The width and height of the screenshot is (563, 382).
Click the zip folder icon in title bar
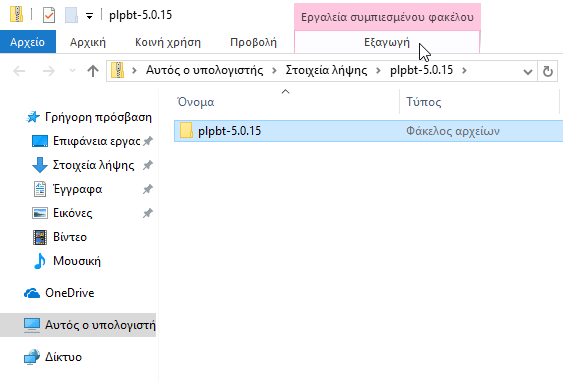[16, 15]
